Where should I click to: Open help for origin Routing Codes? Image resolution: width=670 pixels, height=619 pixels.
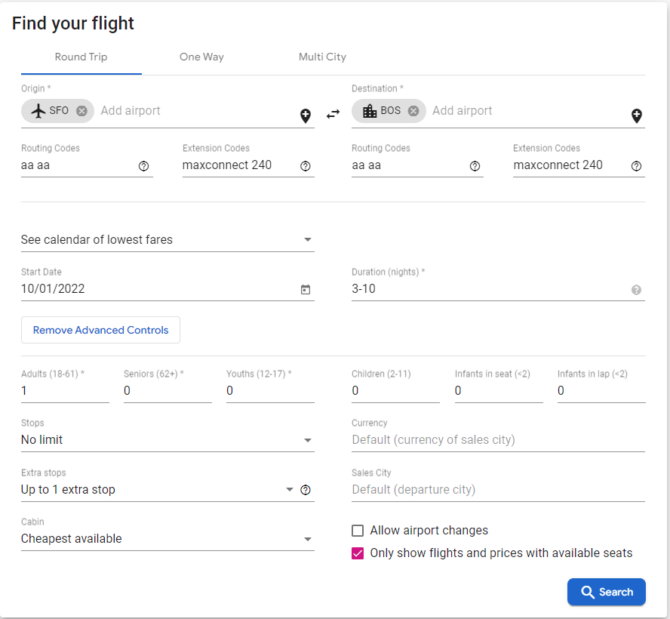(144, 166)
